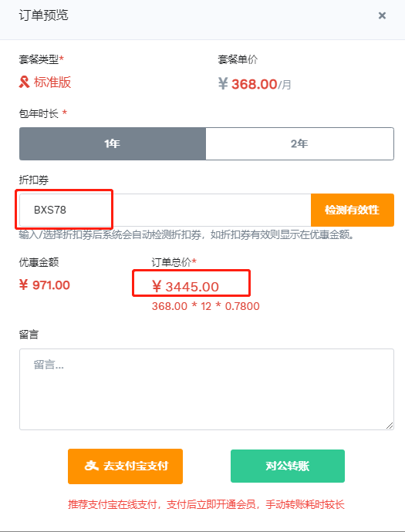Choose the 对公转账 button

point(288,466)
